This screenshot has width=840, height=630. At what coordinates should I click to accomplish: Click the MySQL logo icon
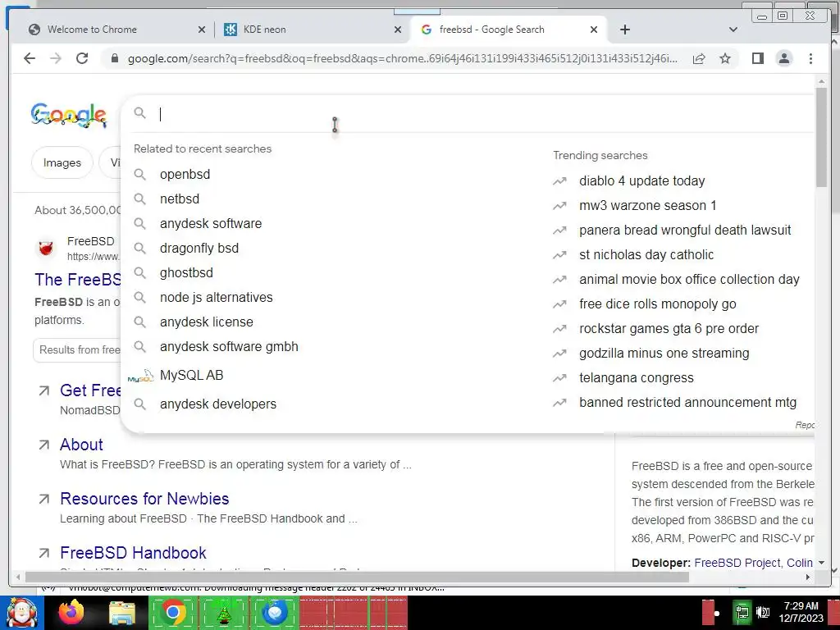click(x=140, y=376)
